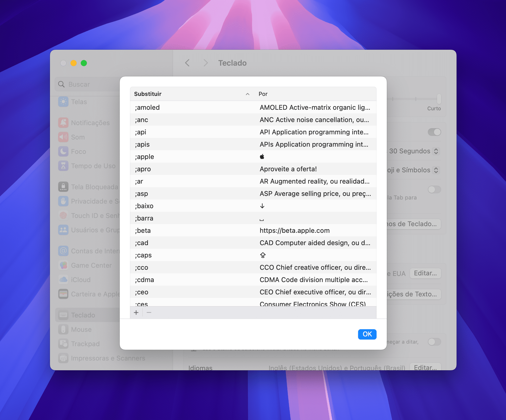
Task: Confirm dialog with OK button
Action: tap(367, 334)
